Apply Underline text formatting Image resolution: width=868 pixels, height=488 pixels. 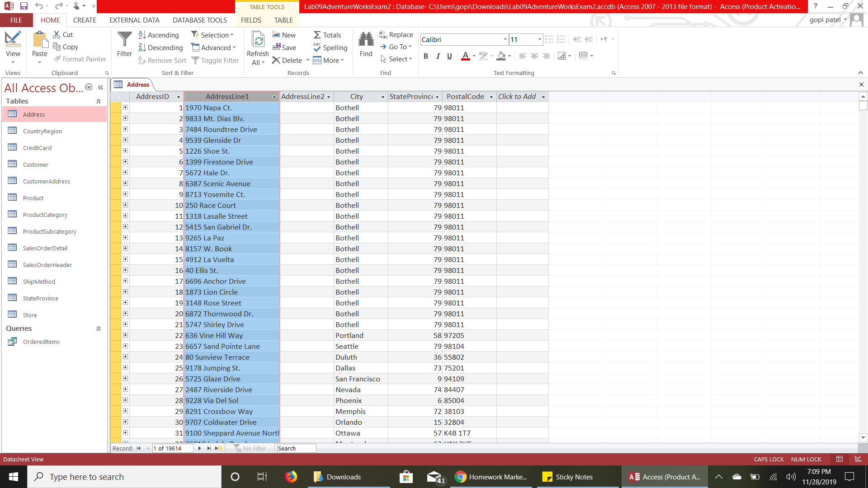click(449, 56)
